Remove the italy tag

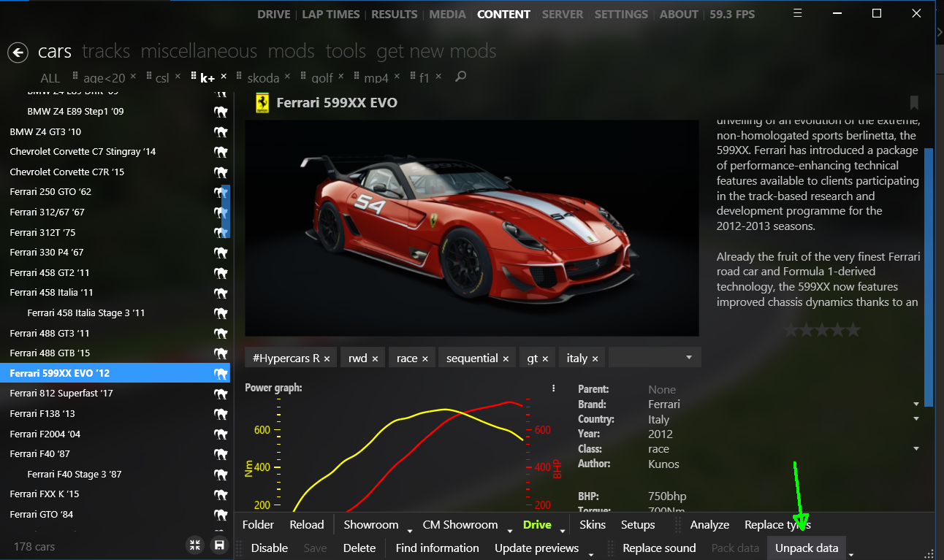coord(595,358)
